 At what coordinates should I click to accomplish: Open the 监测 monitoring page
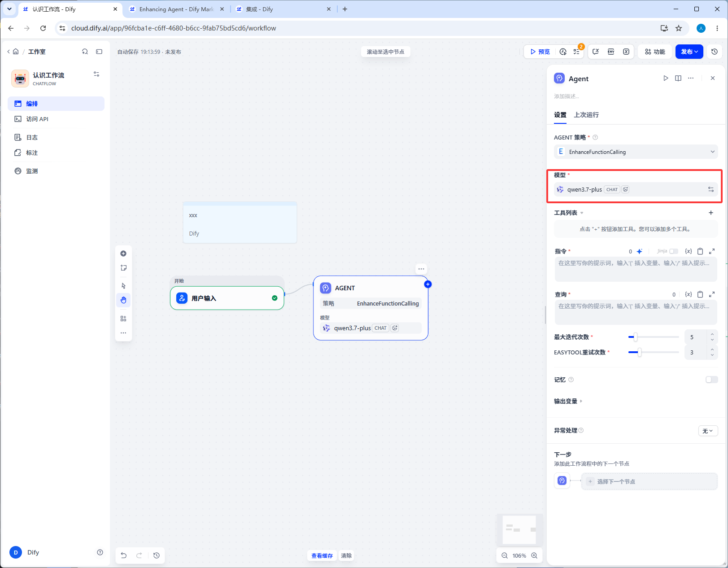tap(56, 171)
